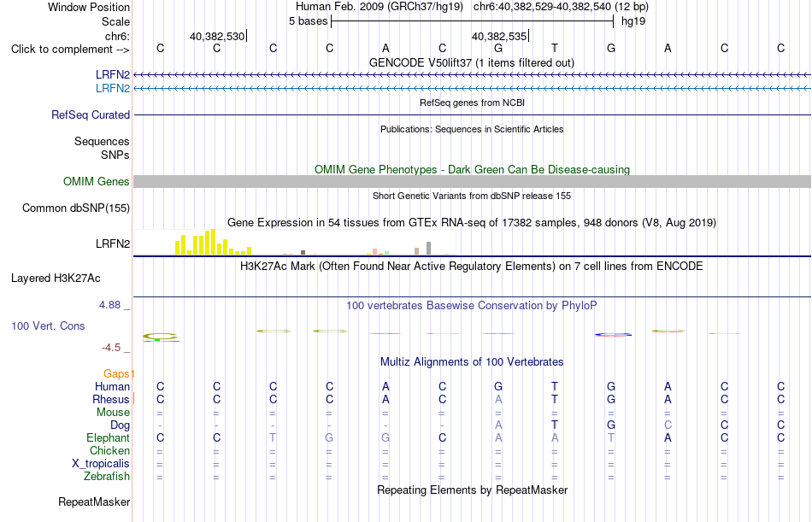Click the Elephant species label
Image resolution: width=812 pixels, height=522 pixels.
108,438
